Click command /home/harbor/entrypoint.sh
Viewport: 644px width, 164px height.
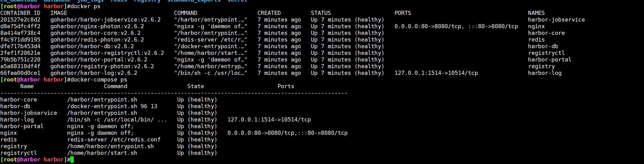(x=111, y=146)
